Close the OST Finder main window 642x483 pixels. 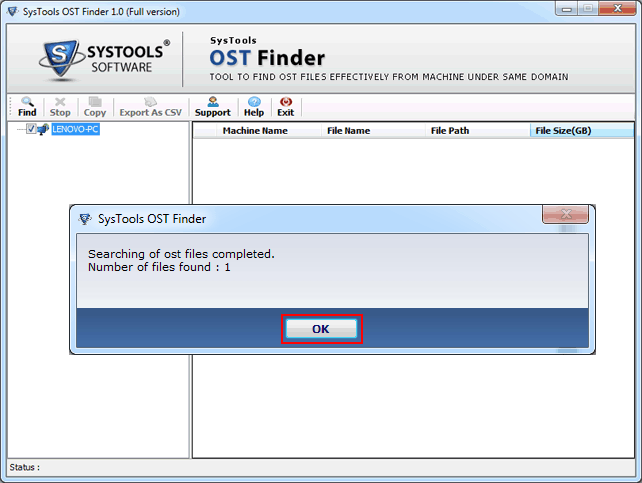[x=617, y=9]
